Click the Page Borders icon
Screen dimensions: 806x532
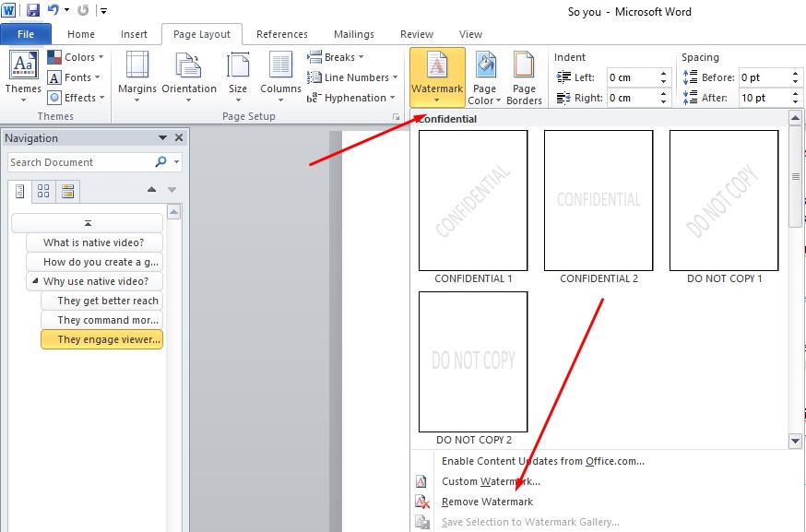click(x=524, y=77)
